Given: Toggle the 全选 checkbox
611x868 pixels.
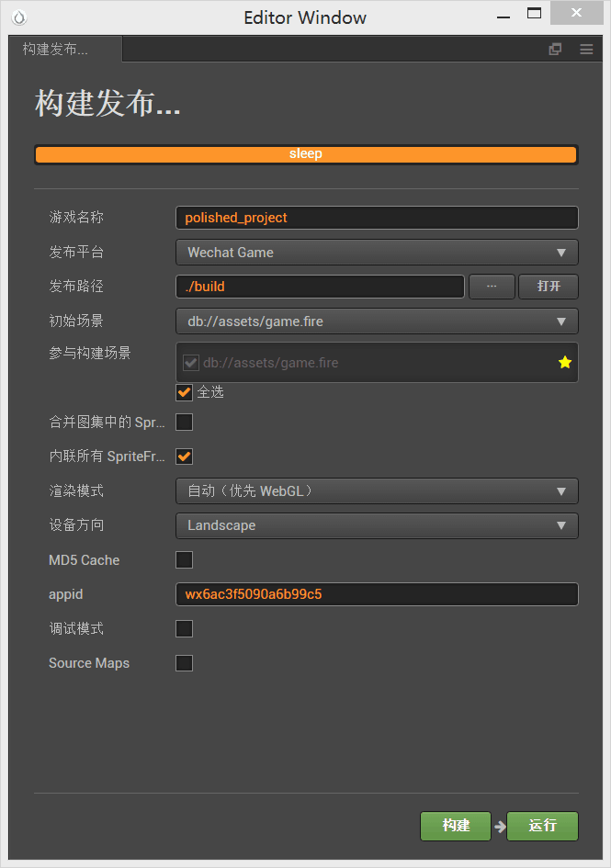Looking at the screenshot, I should tap(185, 392).
